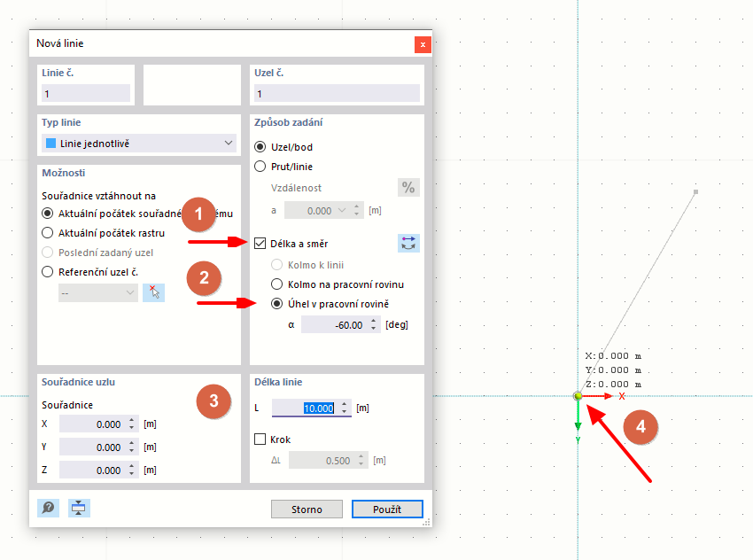
Task: Click the angle α stepper arrows
Action: (x=374, y=324)
